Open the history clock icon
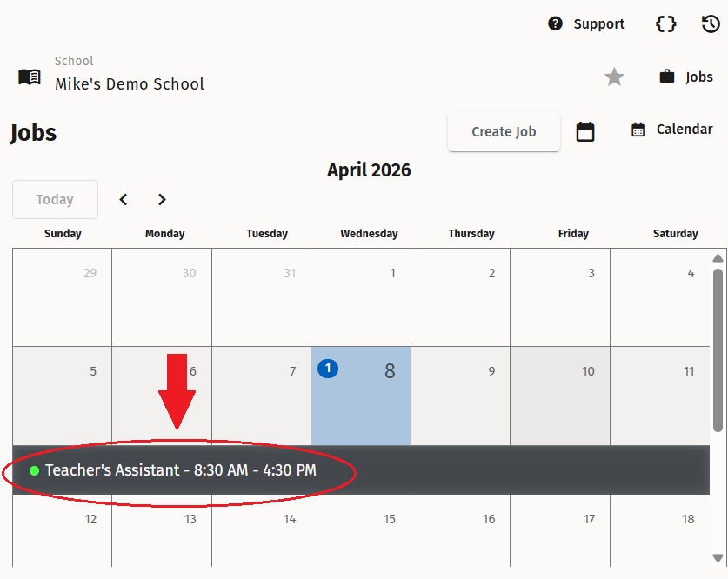 710,23
